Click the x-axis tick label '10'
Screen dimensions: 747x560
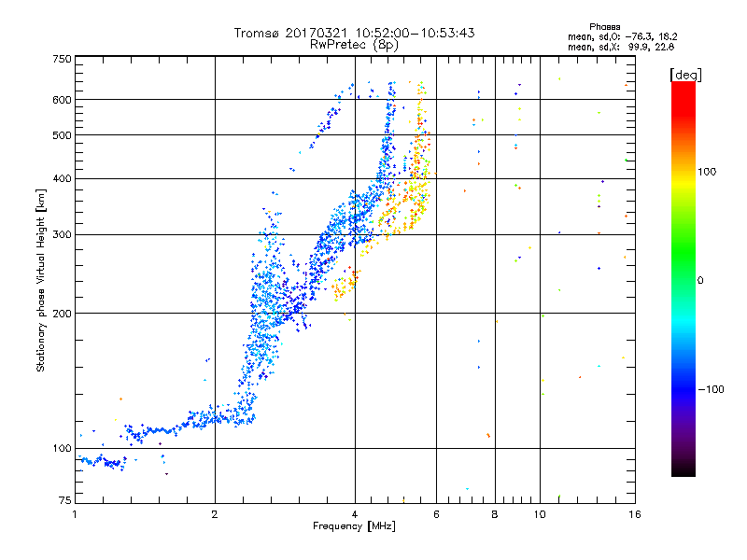pyautogui.click(x=540, y=514)
